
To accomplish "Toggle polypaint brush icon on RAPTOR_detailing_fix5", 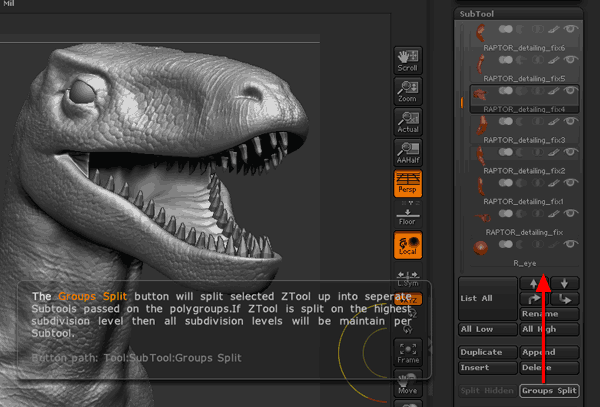I will tap(554, 60).
